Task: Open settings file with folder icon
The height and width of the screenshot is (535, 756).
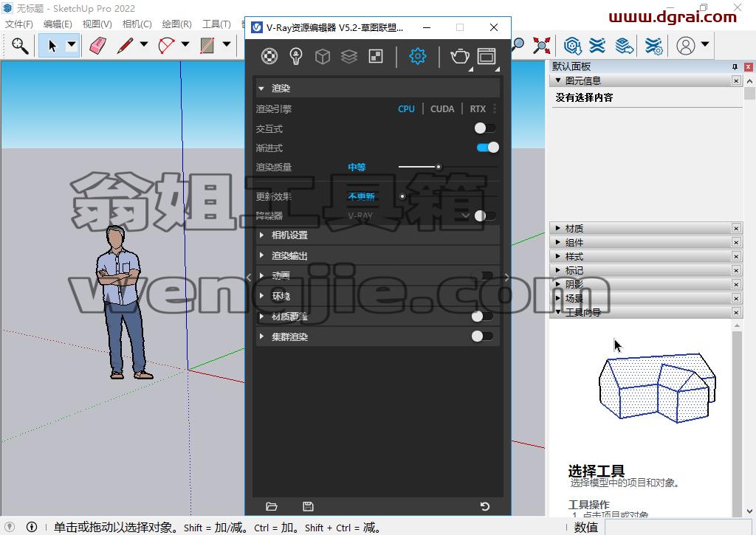Action: tap(272, 506)
